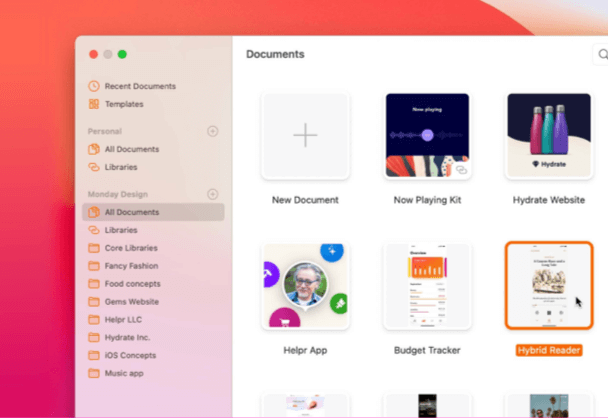This screenshot has width=608, height=418.
Task: Click the plus button next to Personal
Action: 212,131
